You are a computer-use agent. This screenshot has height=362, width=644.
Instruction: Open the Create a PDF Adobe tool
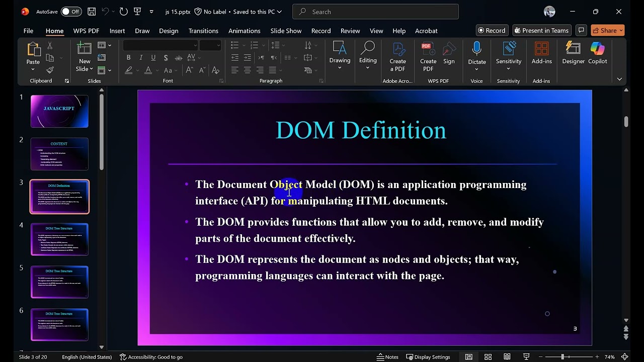click(397, 57)
